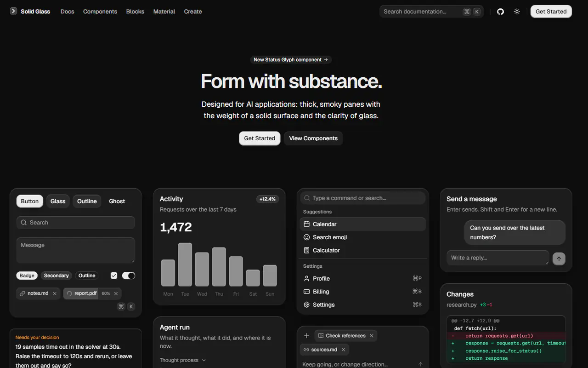Open the GitHub repository icon
Screen dimensions: 588x368
(x=501, y=11)
